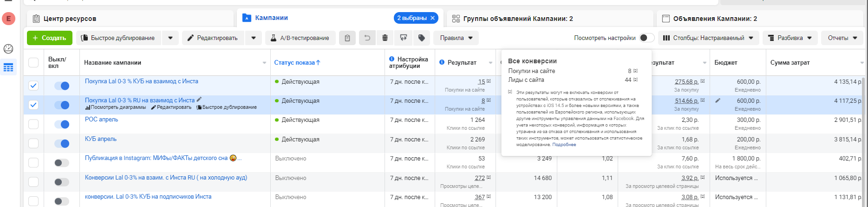Image resolution: width=868 pixels, height=207 pixels.
Task: Click the green Создать button
Action: point(50,38)
